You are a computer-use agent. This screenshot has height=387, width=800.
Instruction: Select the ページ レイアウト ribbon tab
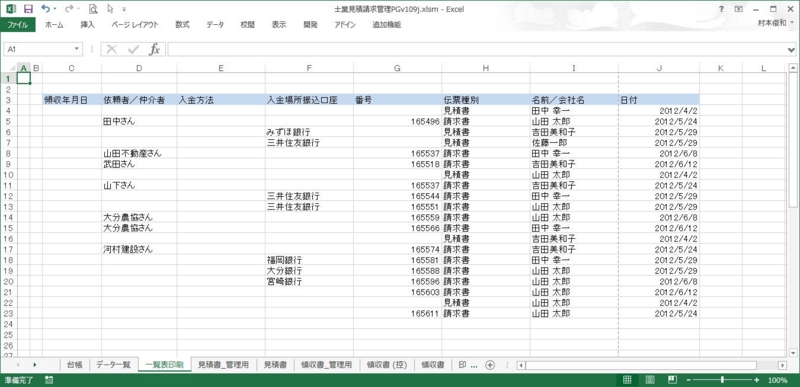point(135,24)
